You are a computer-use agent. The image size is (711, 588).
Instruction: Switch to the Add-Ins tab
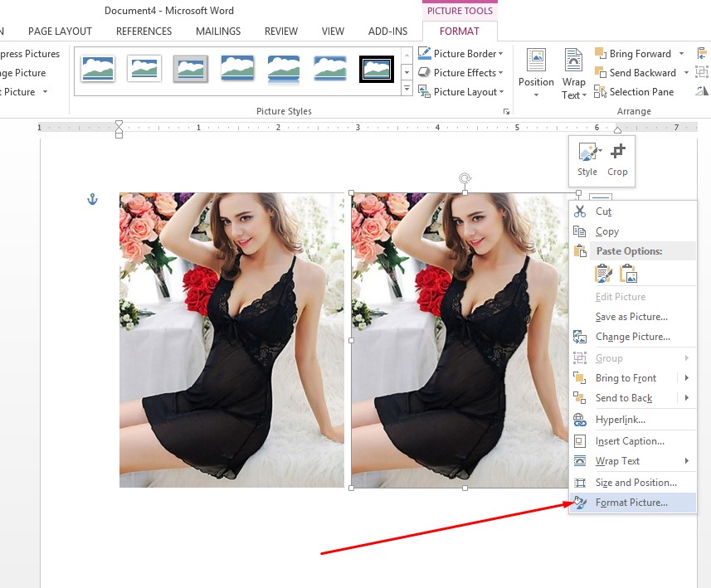387,31
